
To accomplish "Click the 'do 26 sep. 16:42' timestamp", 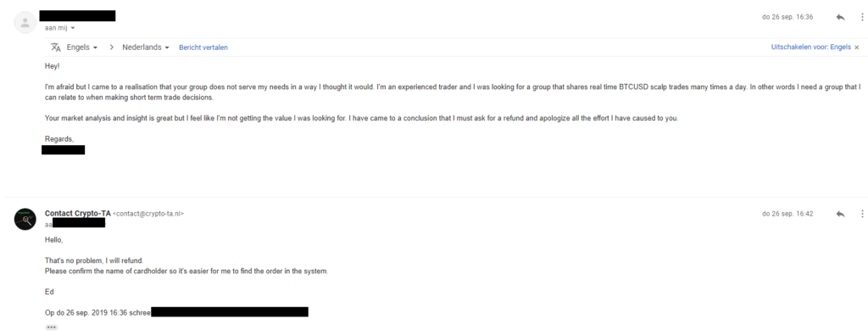I will point(787,214).
